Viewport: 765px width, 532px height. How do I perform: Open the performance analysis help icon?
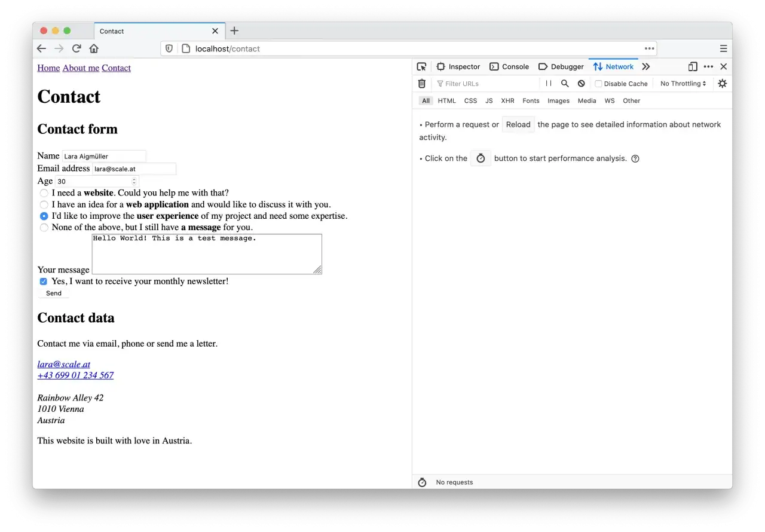635,158
